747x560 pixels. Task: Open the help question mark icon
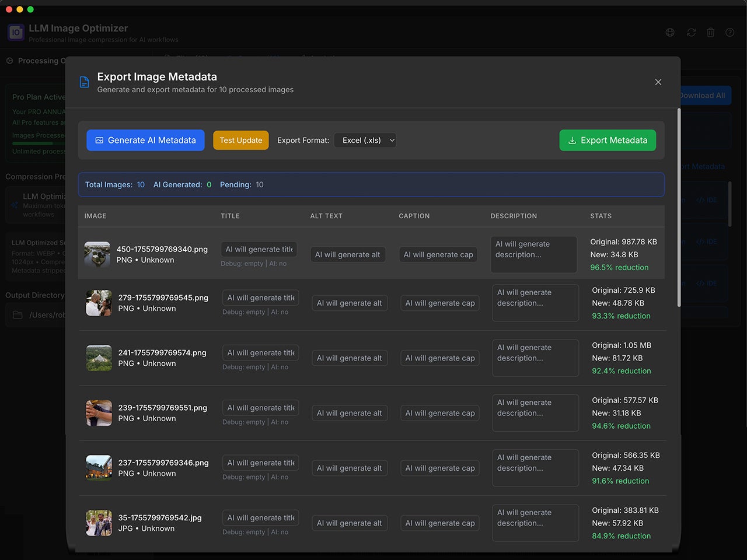click(x=729, y=33)
